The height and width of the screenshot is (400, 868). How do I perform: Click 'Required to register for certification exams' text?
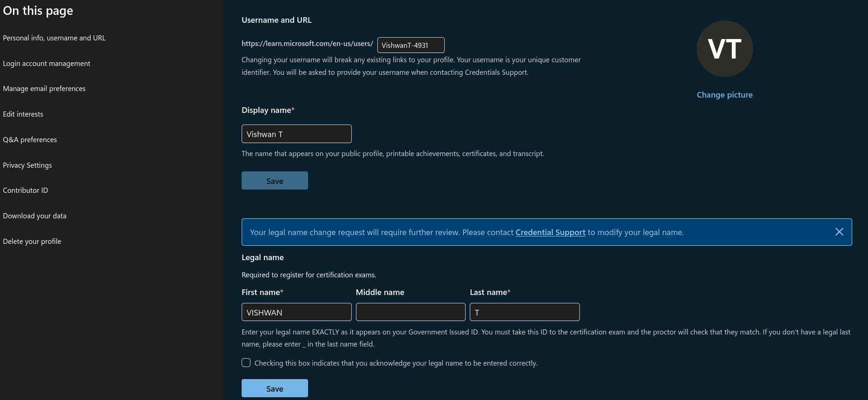pyautogui.click(x=309, y=275)
